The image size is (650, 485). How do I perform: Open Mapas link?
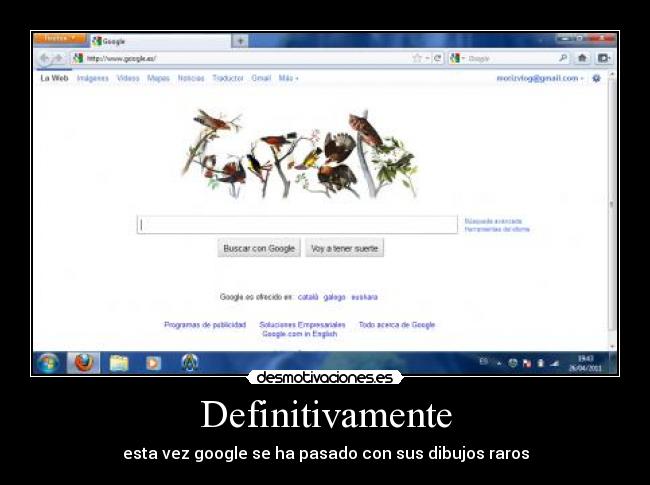pyautogui.click(x=158, y=78)
